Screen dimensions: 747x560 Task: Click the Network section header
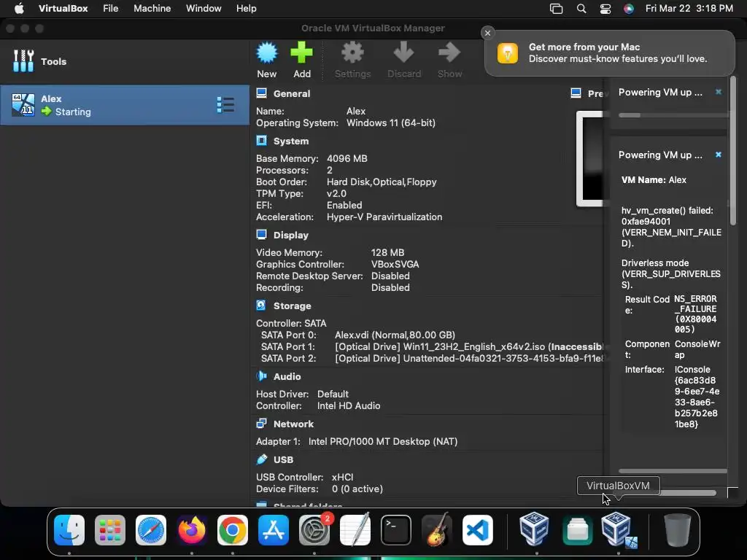(x=293, y=424)
